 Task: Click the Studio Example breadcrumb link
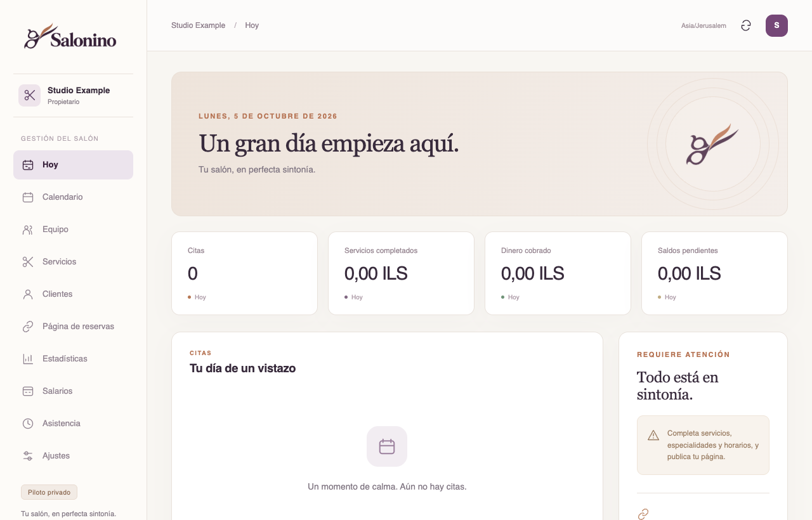tap(198, 25)
